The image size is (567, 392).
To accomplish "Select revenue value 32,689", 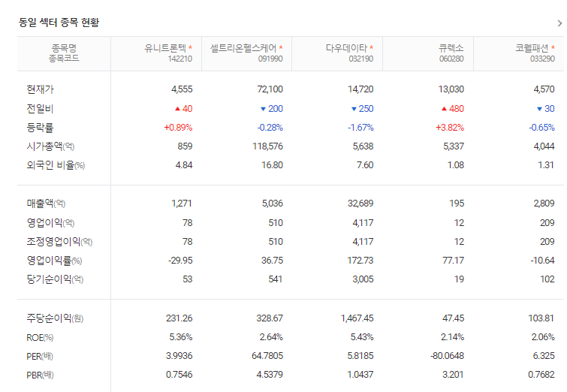I will [360, 204].
